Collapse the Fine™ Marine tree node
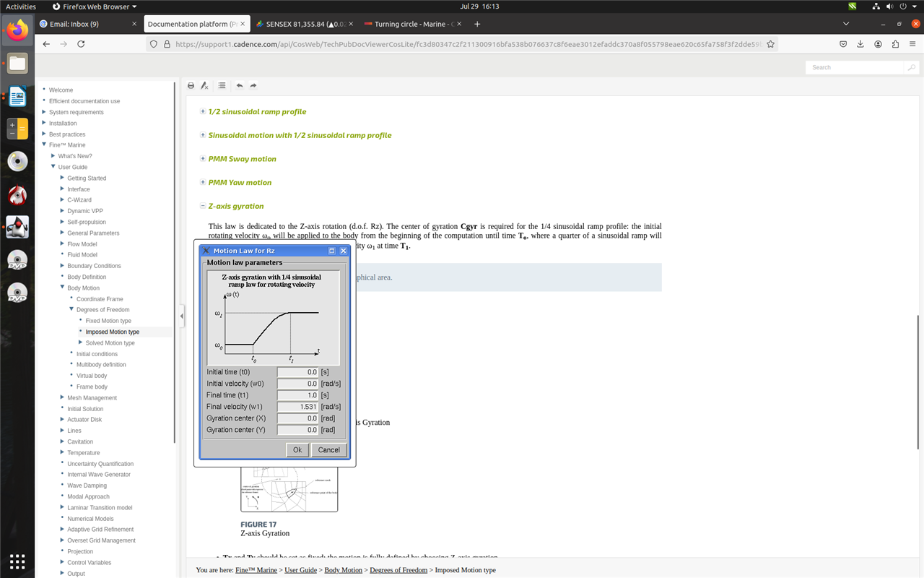924x578 pixels. click(44, 144)
